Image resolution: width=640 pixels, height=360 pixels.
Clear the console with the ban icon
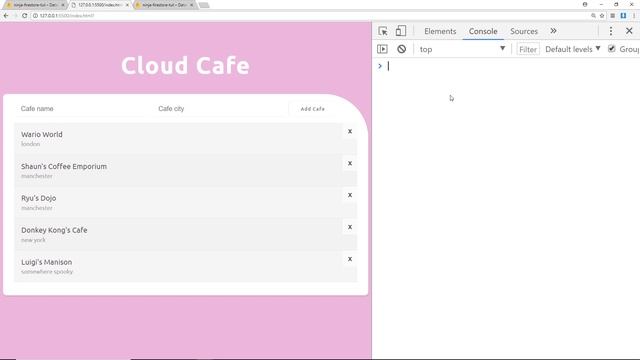402,49
